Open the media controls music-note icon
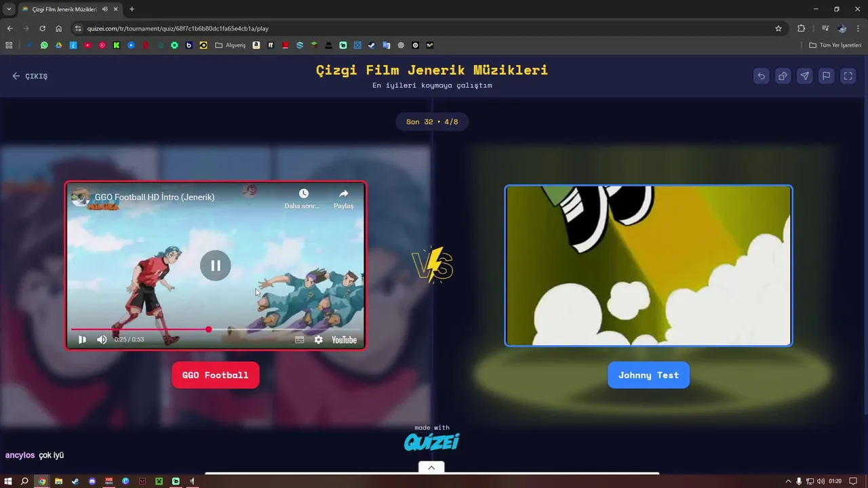868x488 pixels. pos(825,28)
